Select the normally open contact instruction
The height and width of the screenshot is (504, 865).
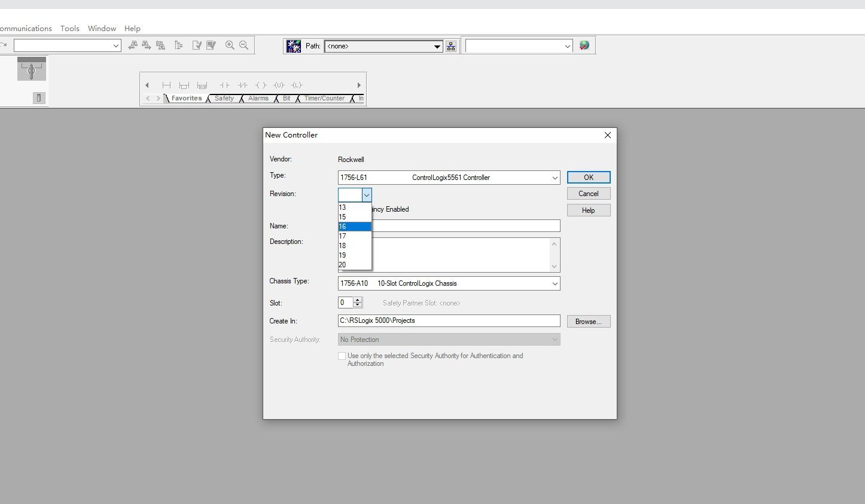tap(224, 85)
